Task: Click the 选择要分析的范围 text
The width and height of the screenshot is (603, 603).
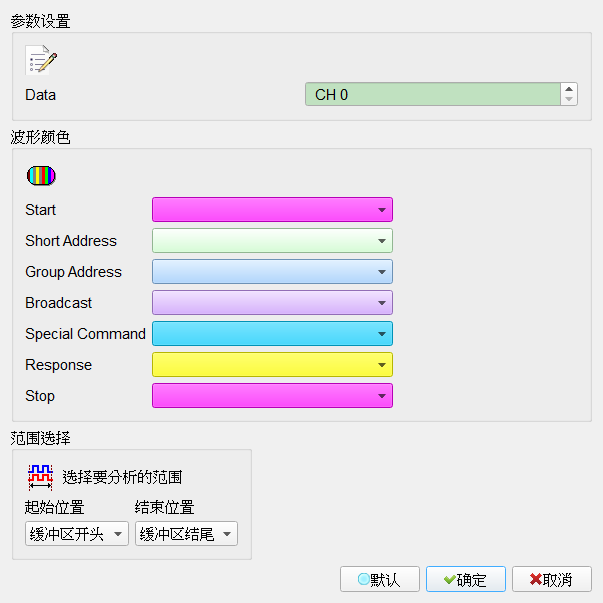Action: tap(122, 477)
